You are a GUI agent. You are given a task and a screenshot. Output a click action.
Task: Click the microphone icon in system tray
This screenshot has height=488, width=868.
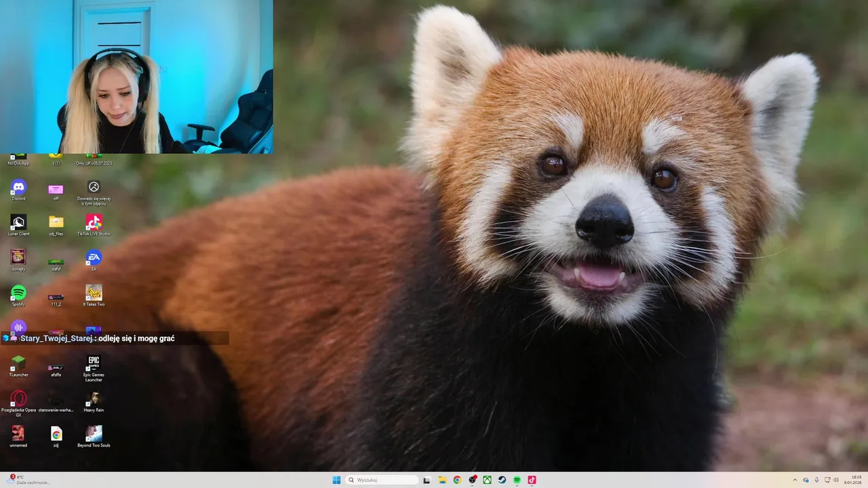point(816,480)
